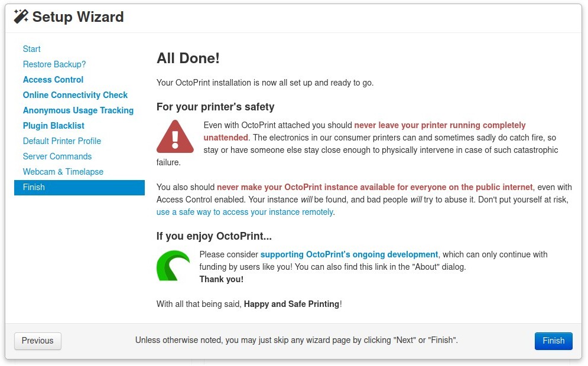Switch to the Online Connectivity Check step

[75, 95]
